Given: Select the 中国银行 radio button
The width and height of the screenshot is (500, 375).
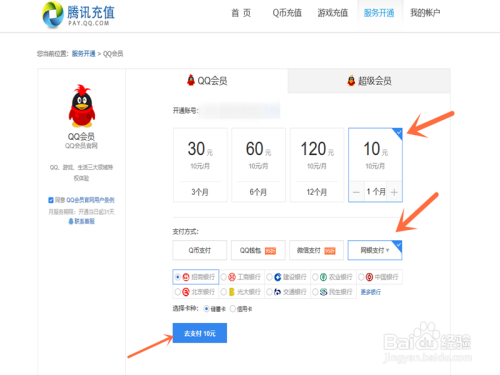Looking at the screenshot, I should click(x=361, y=277).
